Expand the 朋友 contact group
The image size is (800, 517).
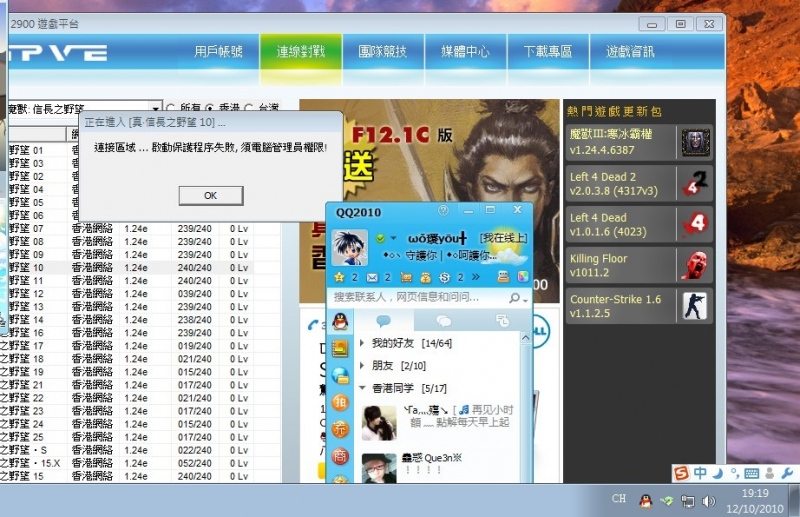pos(362,365)
